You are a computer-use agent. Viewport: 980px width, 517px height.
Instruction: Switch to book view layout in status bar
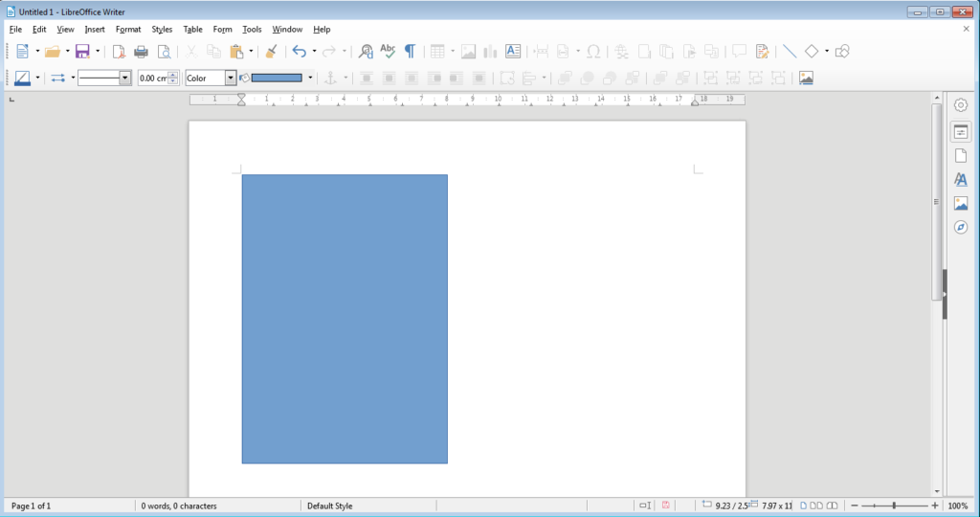(833, 506)
